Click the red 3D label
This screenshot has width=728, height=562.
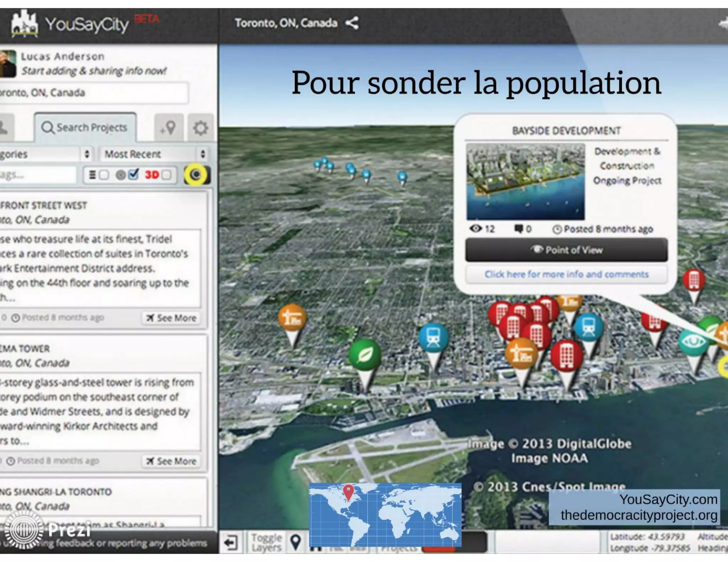[x=152, y=175]
